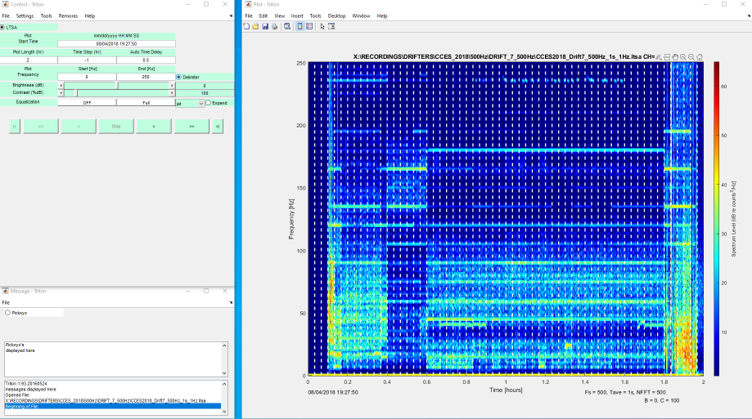The width and height of the screenshot is (752, 419).
Task: Click the equalization OFF button
Action: coord(87,103)
